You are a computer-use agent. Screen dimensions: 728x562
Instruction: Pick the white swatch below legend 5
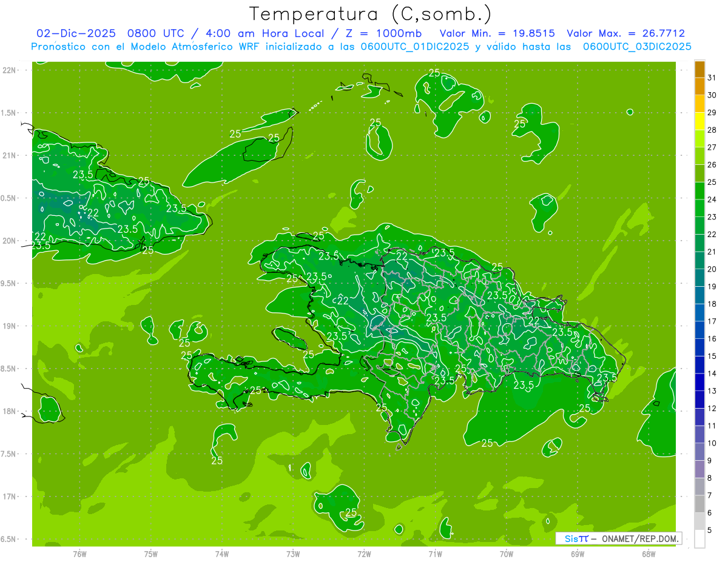699,538
